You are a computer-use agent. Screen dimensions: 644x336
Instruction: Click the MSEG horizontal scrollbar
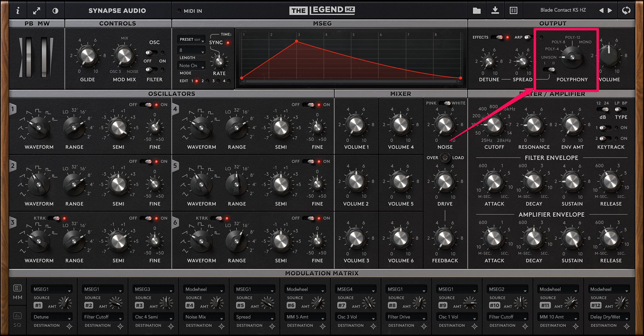click(351, 82)
